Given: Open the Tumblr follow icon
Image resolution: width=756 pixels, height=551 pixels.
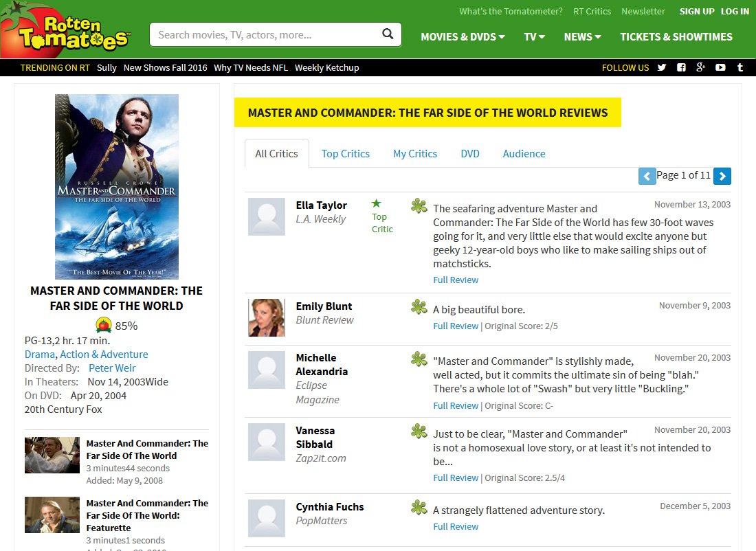Looking at the screenshot, I should (x=740, y=67).
